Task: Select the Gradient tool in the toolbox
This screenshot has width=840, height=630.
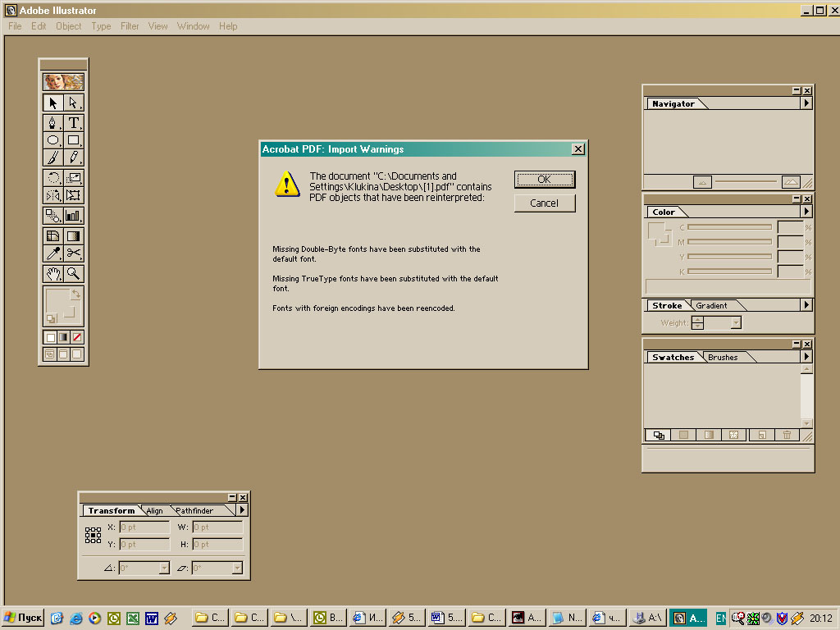Action: pyautogui.click(x=73, y=235)
